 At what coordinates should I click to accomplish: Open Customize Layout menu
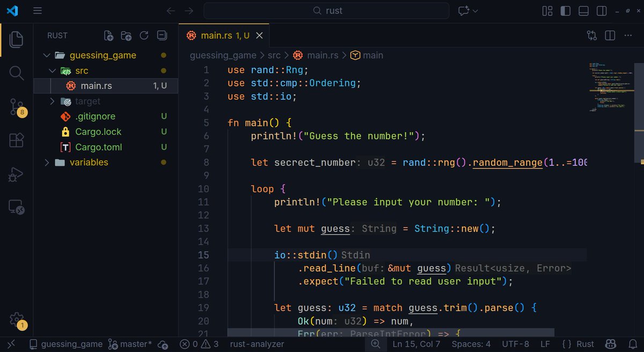(x=547, y=11)
